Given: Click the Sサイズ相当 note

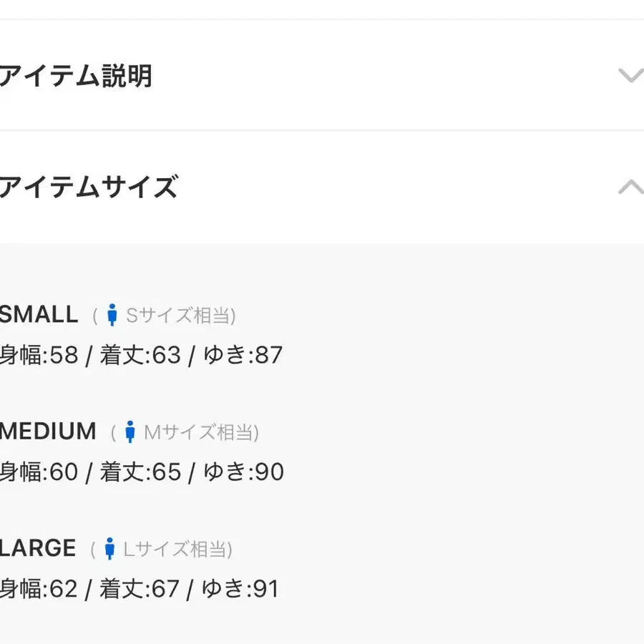Looking at the screenshot, I should [179, 315].
